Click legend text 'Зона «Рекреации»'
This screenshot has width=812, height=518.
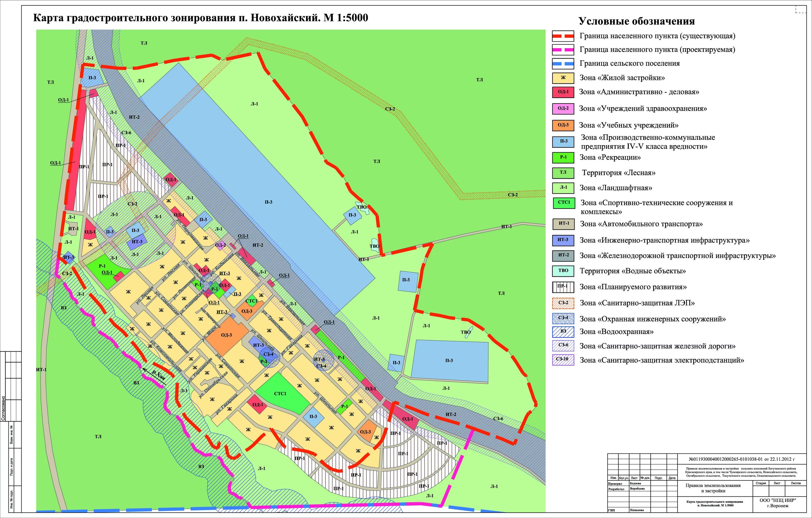coord(610,157)
